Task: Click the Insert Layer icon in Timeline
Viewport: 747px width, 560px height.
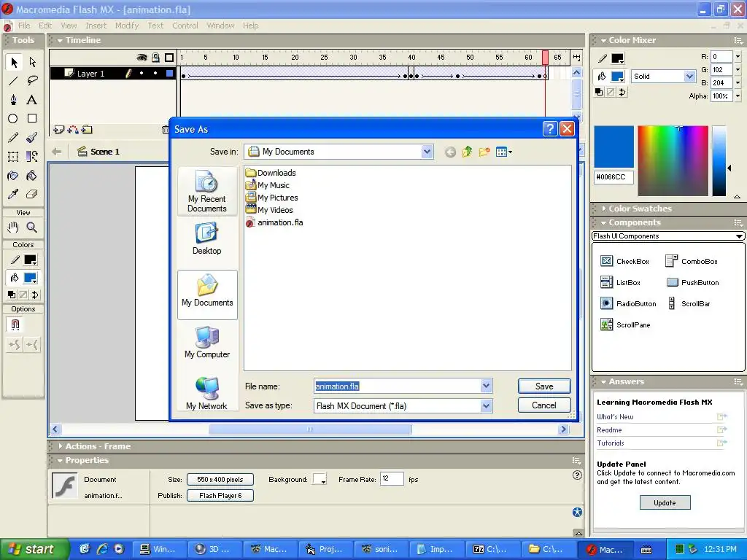Action: point(58,130)
